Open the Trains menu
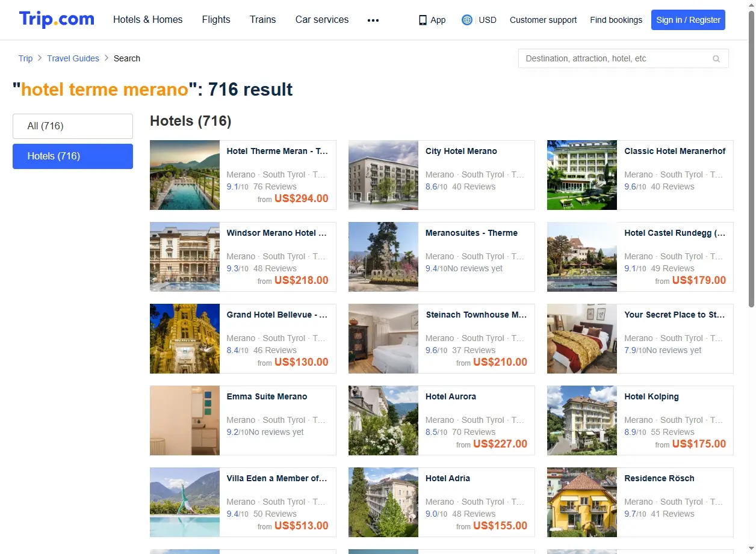Screen dimensions: 756x554 263,19
